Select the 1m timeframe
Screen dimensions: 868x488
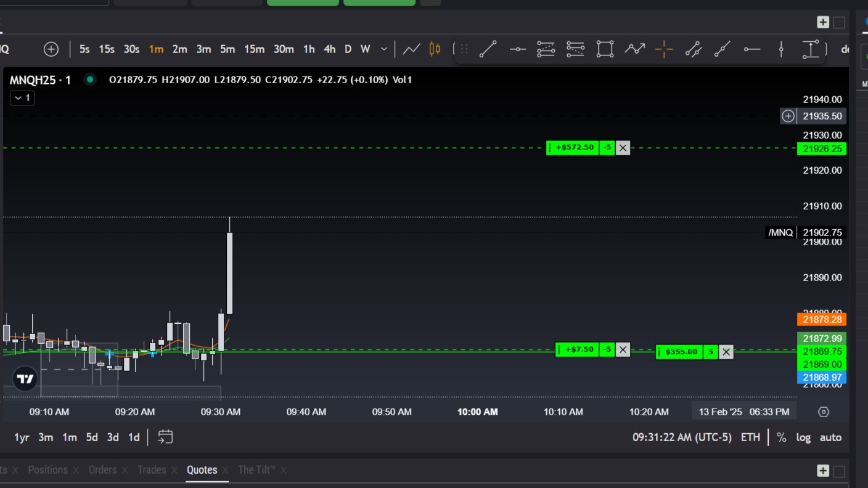(x=156, y=49)
